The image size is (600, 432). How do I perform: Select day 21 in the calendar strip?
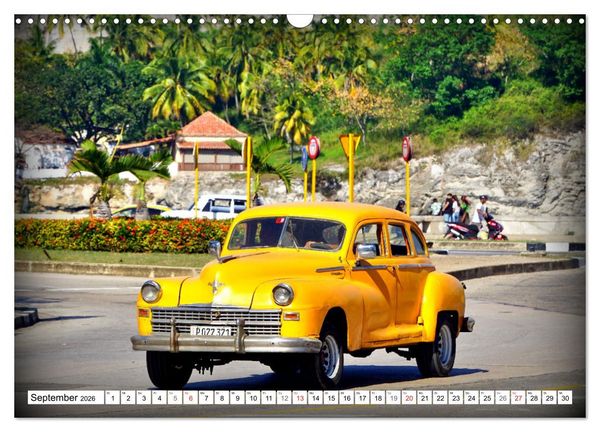[425, 398]
